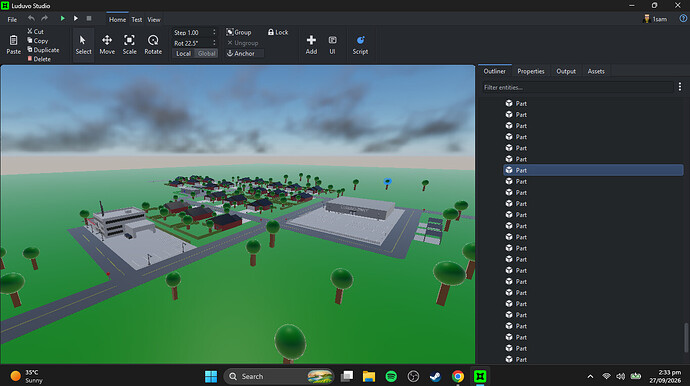Duplicate the selected part
The height and width of the screenshot is (386, 690).
pos(43,50)
